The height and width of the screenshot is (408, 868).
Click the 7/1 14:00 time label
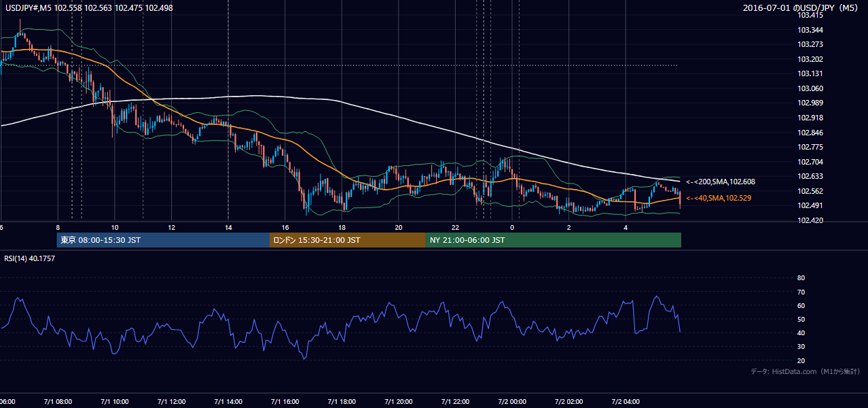pos(228,402)
